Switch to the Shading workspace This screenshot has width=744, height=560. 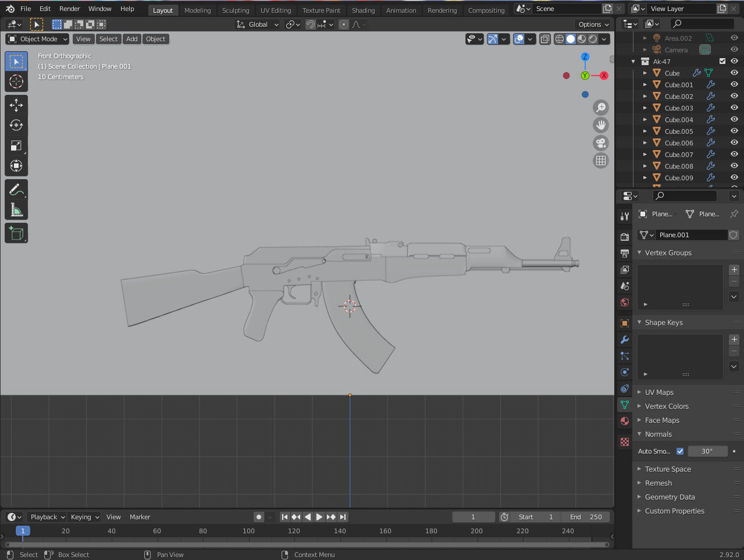pyautogui.click(x=363, y=10)
